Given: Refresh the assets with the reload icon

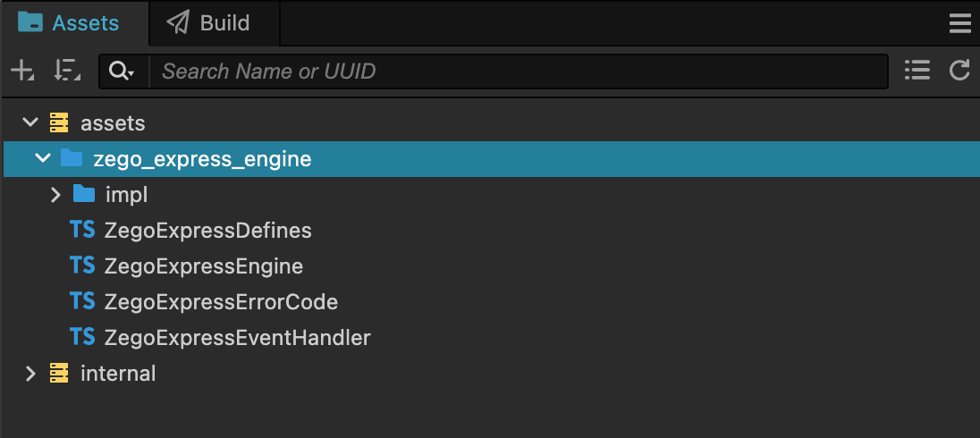Looking at the screenshot, I should (x=959, y=71).
